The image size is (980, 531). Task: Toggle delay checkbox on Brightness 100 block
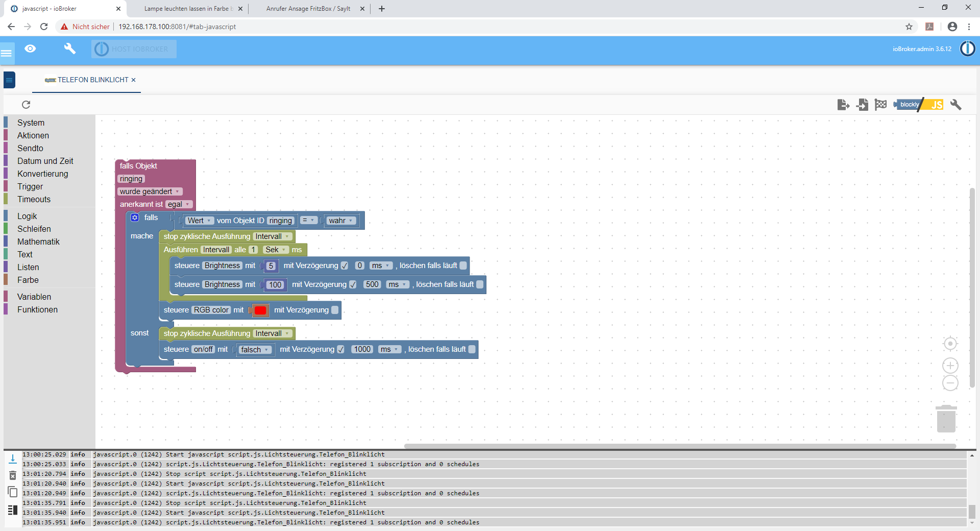point(353,284)
